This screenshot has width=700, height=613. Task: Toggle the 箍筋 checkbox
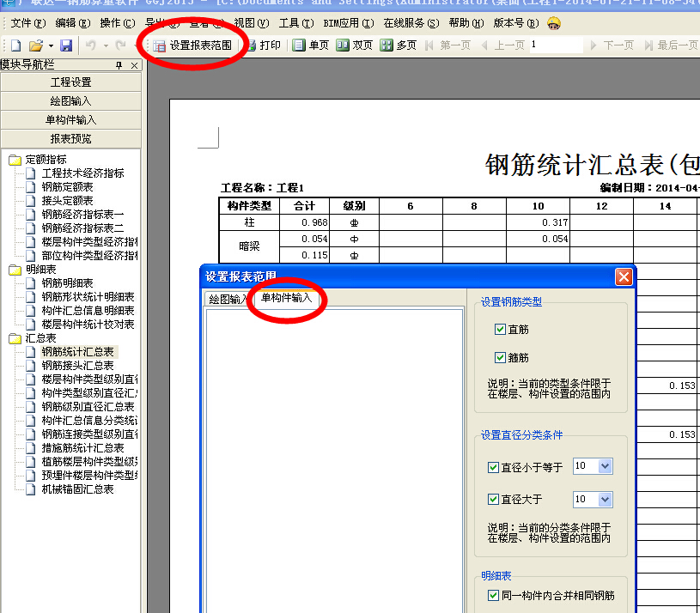[500, 357]
